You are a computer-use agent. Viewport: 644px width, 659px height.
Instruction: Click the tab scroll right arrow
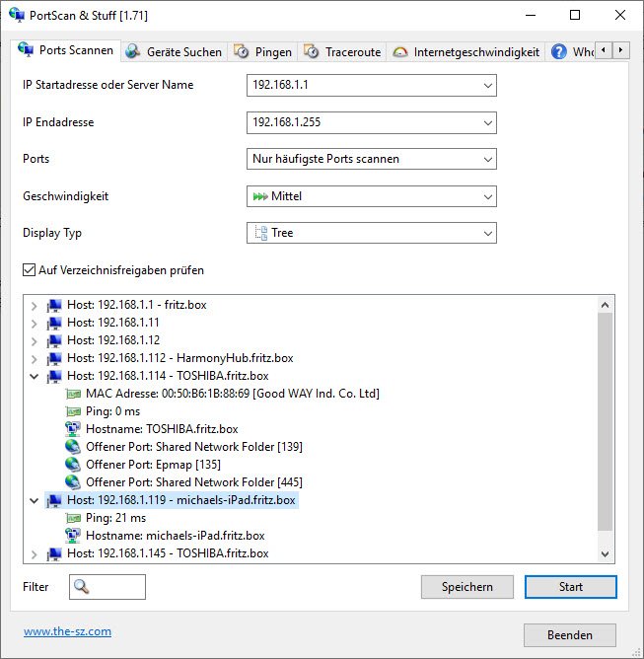(621, 50)
